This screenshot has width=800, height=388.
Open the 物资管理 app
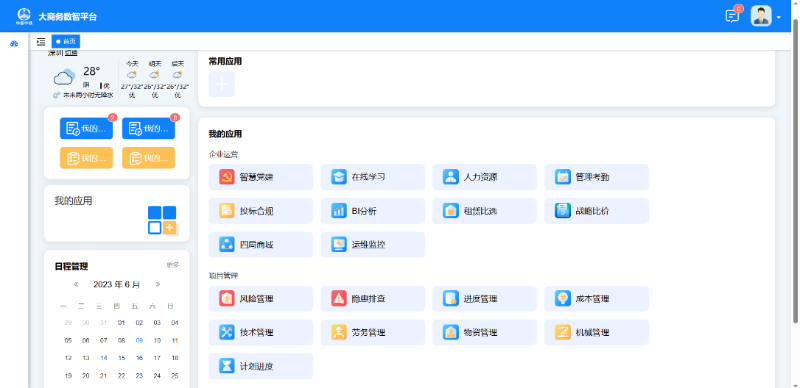pos(485,332)
